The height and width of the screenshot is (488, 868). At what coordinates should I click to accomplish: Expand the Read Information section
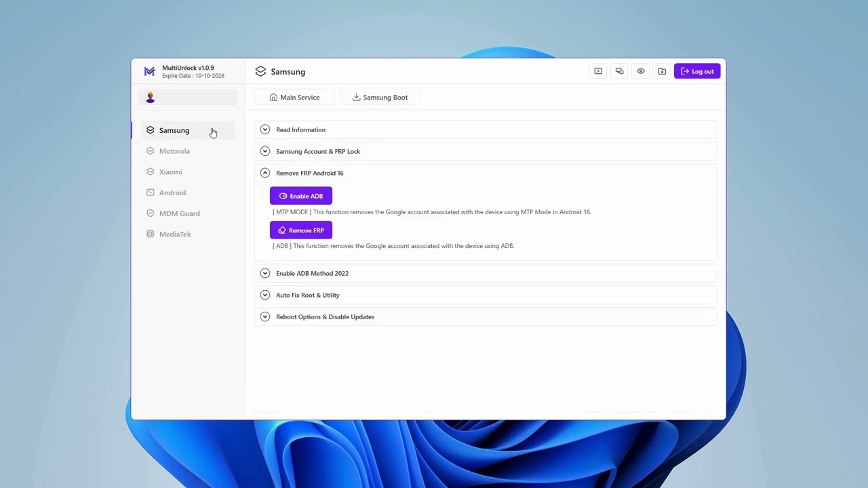(x=486, y=129)
